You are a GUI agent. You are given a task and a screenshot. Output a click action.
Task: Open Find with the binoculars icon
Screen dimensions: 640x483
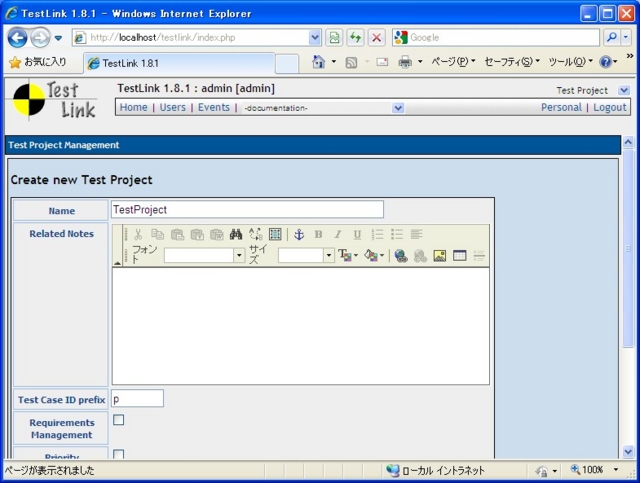[236, 234]
